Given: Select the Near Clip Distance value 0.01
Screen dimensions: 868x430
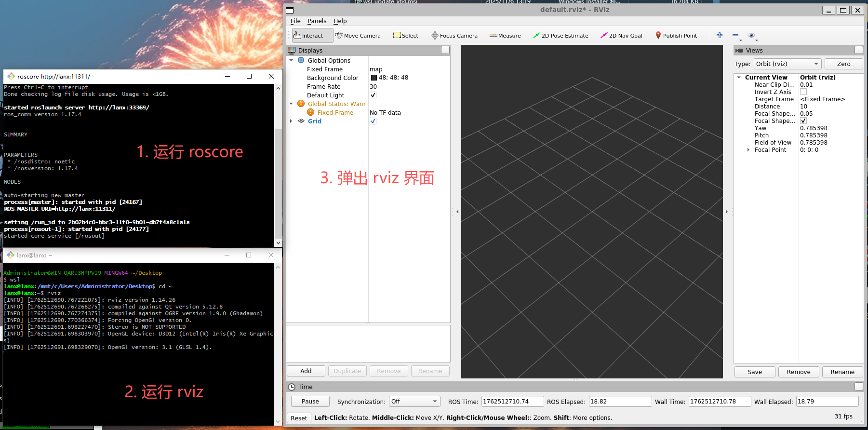Looking at the screenshot, I should [x=806, y=84].
